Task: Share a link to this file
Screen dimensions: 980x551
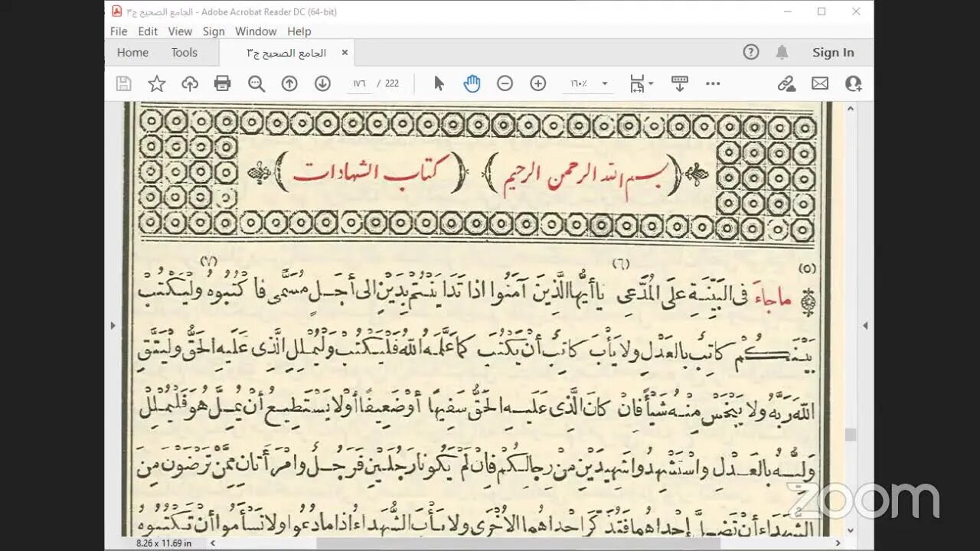Action: click(x=786, y=83)
